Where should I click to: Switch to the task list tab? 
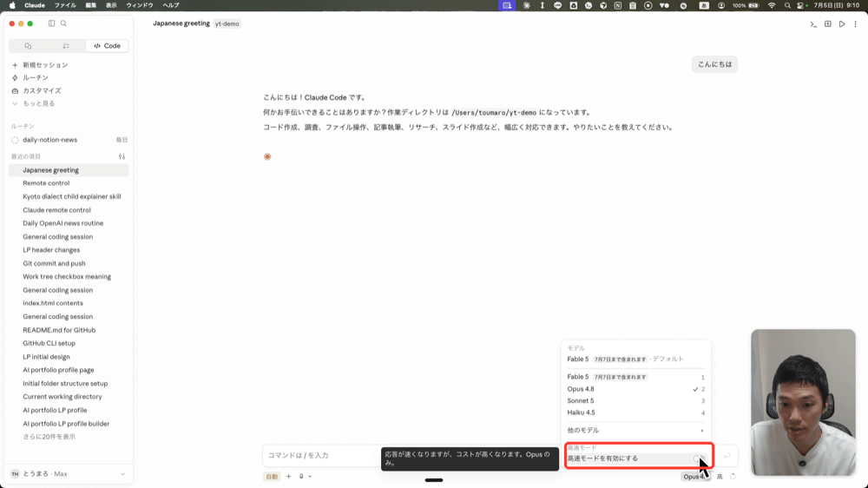point(66,46)
